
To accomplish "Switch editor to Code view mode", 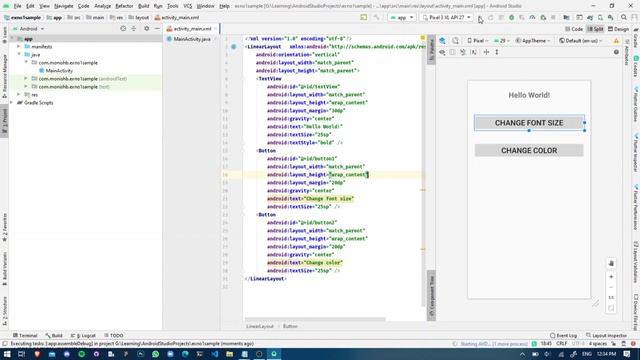I will (574, 29).
